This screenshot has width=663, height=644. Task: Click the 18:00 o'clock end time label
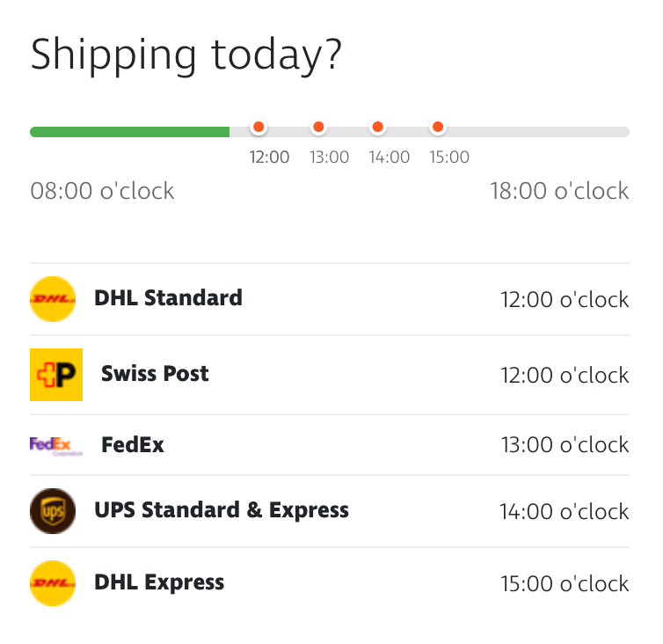[x=559, y=191]
